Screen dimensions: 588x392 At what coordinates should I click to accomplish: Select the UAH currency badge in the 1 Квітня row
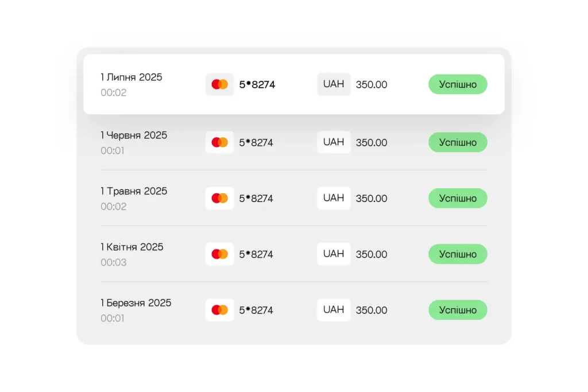(334, 254)
